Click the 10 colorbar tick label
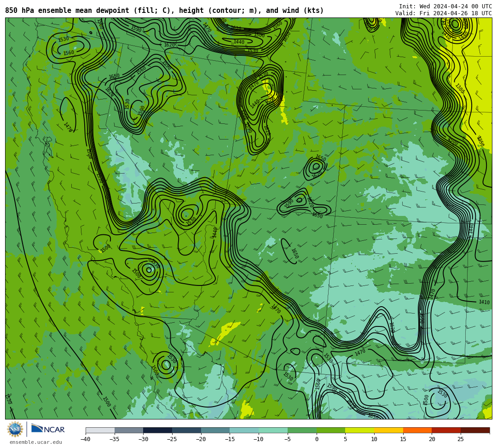Image resolution: width=497 pixels, height=448 pixels. [374, 439]
